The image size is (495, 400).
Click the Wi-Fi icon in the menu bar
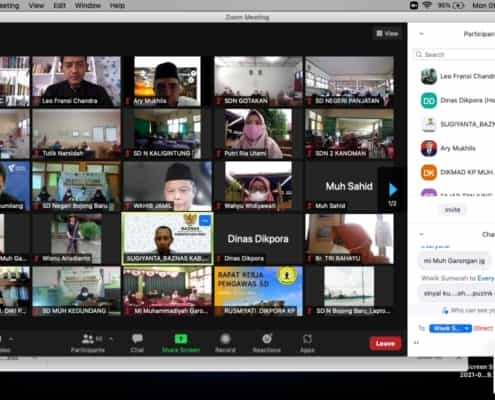pyautogui.click(x=427, y=5)
